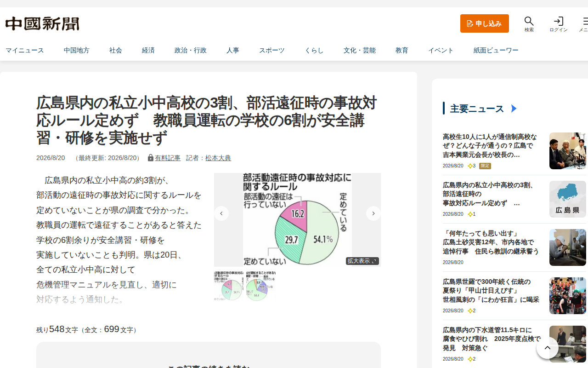Click the article headline about 部活遠征時

[x=207, y=120]
